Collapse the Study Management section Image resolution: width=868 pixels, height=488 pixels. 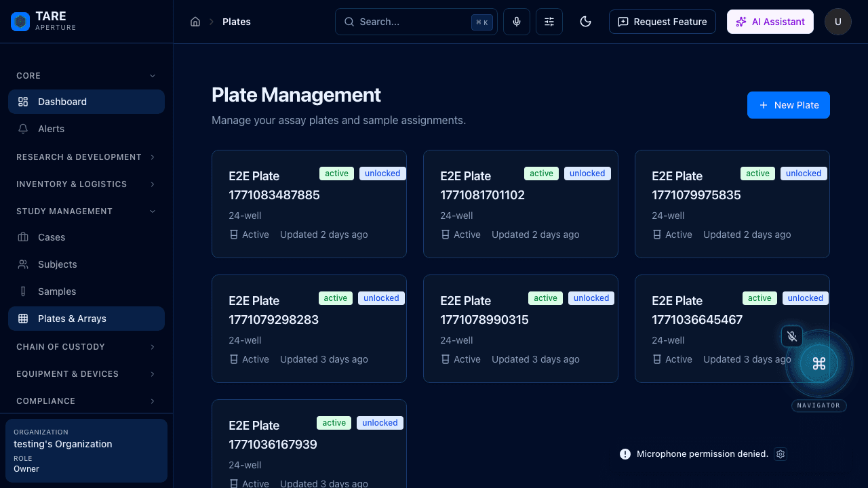[64, 211]
